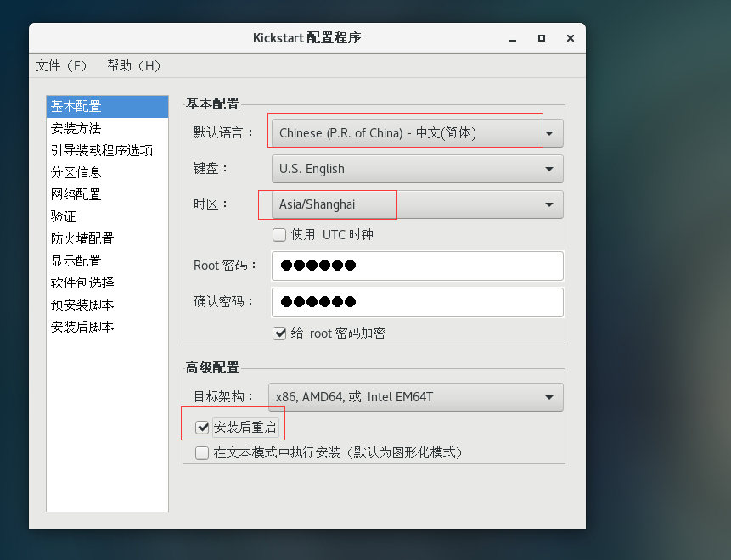This screenshot has width=731, height=560.
Task: Open 预安装脚本 section
Action: [107, 305]
